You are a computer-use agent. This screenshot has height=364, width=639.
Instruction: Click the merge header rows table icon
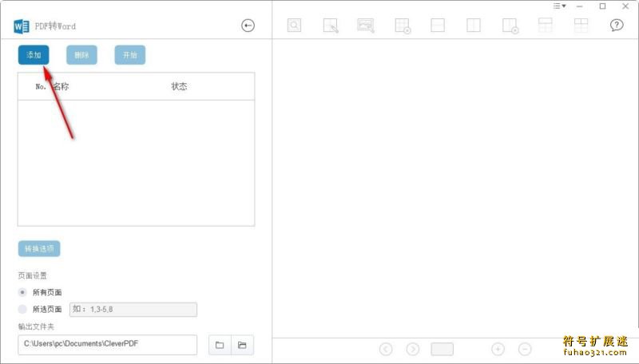[546, 26]
